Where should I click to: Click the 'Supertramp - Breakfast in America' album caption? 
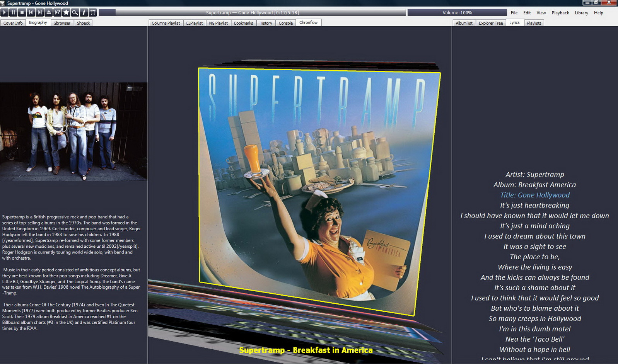click(306, 350)
